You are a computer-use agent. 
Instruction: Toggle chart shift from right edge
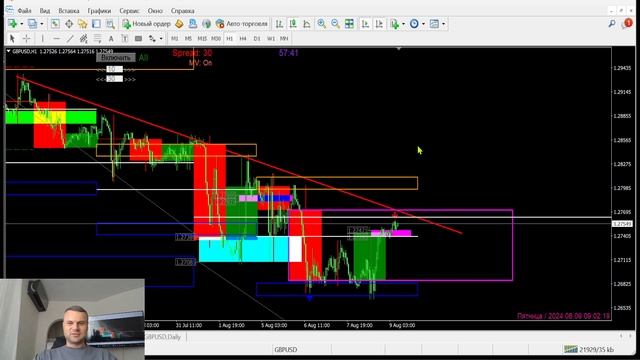379,24
